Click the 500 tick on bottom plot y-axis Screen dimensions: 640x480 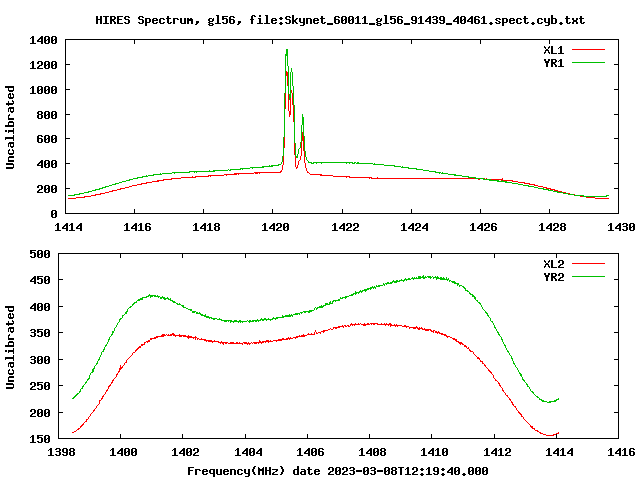coord(40,254)
